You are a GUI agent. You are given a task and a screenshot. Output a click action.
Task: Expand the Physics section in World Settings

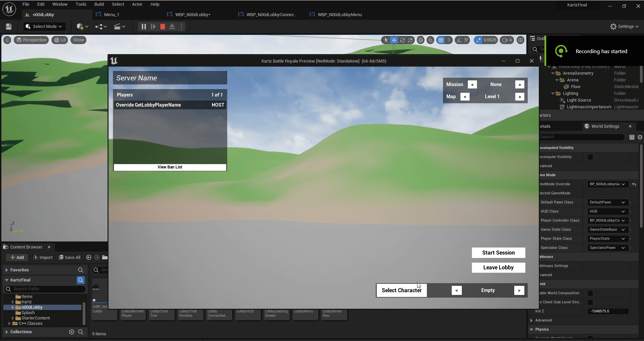pyautogui.click(x=532, y=330)
